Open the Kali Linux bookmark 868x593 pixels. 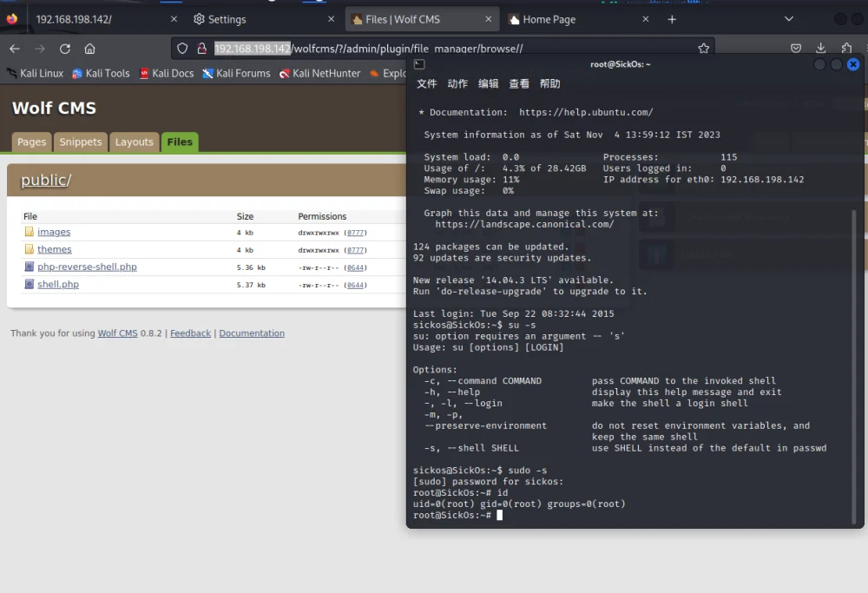(x=35, y=73)
